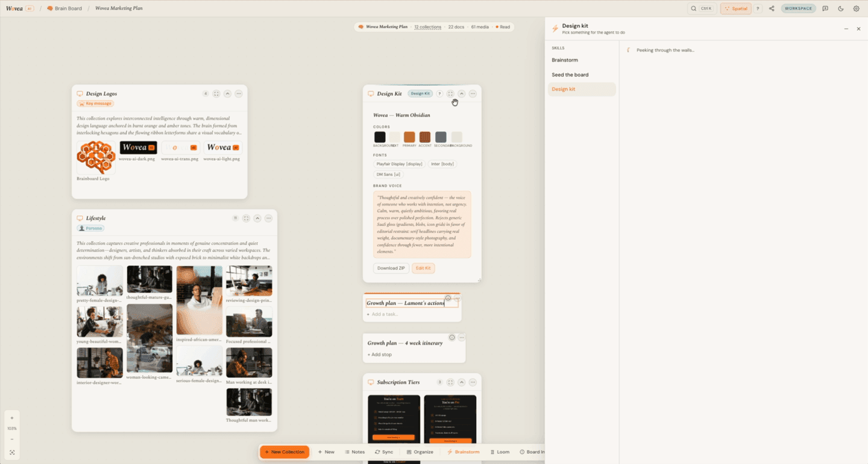
Task: Click the New Collection button
Action: (x=285, y=452)
